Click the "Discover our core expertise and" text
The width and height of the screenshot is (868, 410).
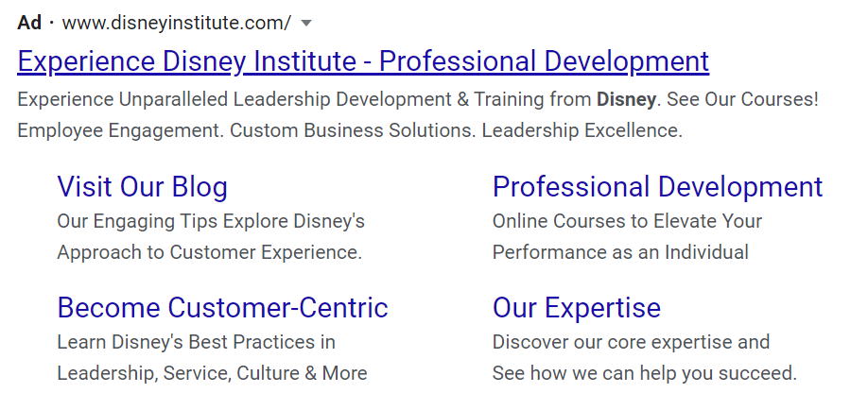(631, 342)
